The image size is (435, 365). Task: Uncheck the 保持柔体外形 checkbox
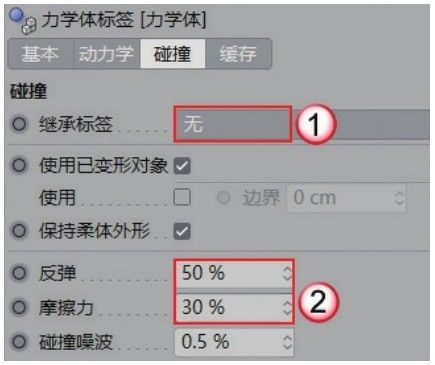click(182, 231)
